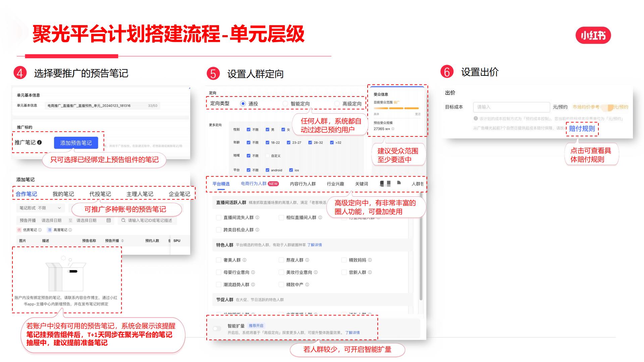This screenshot has height=362, width=644.
Task: Click info icon beside 潮流趋势人群
Action: [253, 285]
